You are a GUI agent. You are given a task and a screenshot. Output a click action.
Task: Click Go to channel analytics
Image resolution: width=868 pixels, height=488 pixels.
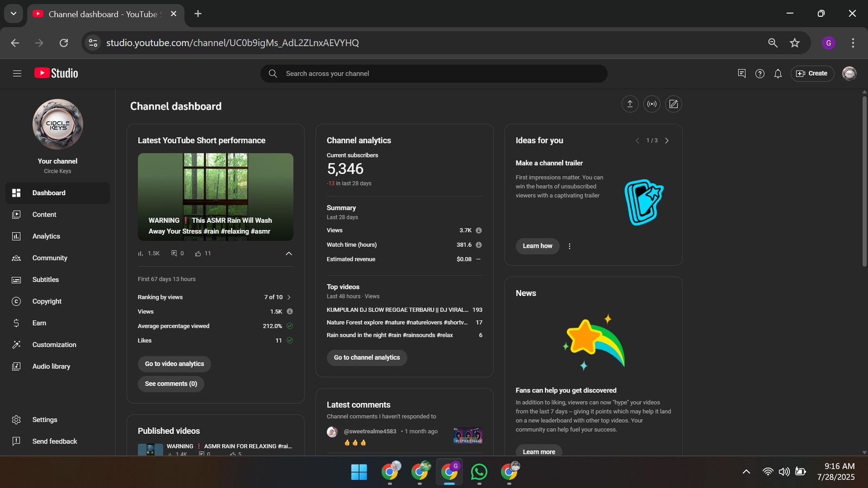pos(367,358)
